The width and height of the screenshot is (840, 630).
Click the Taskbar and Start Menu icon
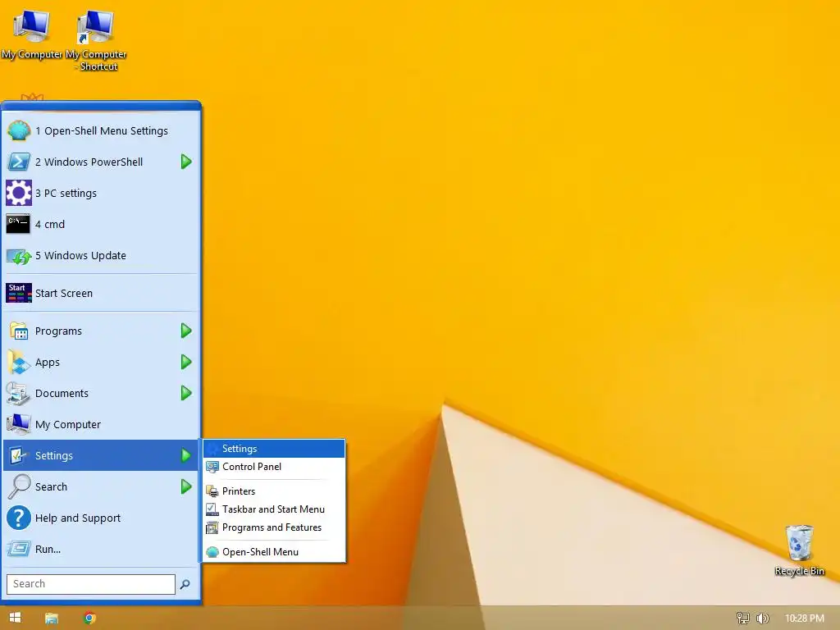pyautogui.click(x=212, y=509)
